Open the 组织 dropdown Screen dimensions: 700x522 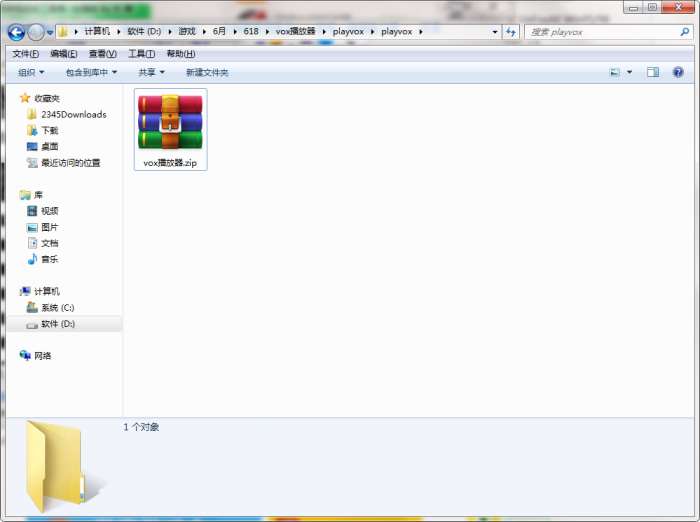coord(31,72)
